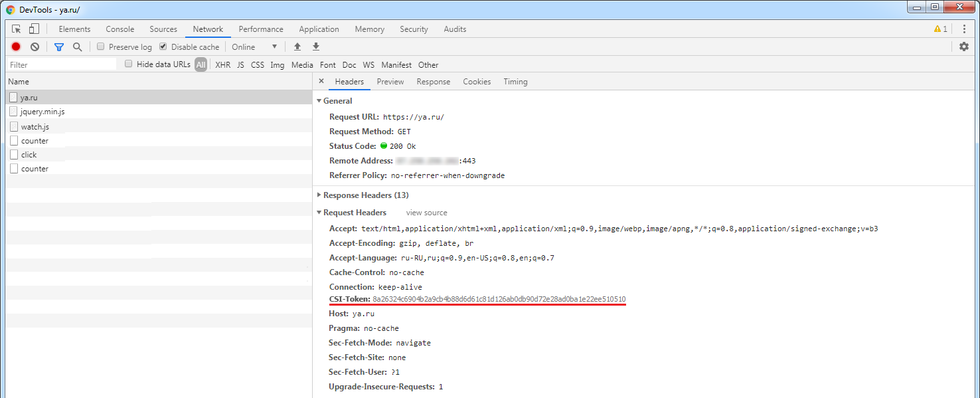Image resolution: width=980 pixels, height=398 pixels.
Task: Click the Request URL value https://ya.ru/
Action: point(414,117)
